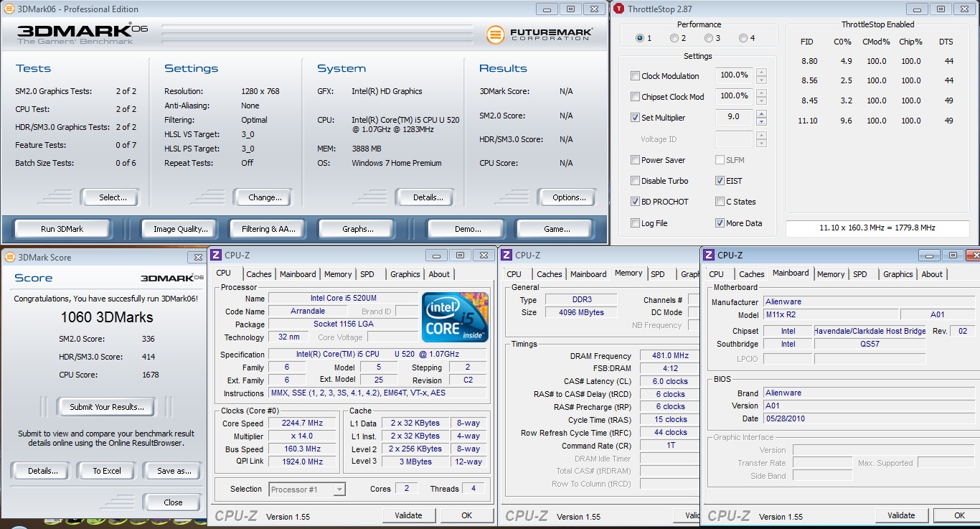Click the Clock Modulation 100.0% value field
Screen dimensions: 980x529
click(x=734, y=75)
